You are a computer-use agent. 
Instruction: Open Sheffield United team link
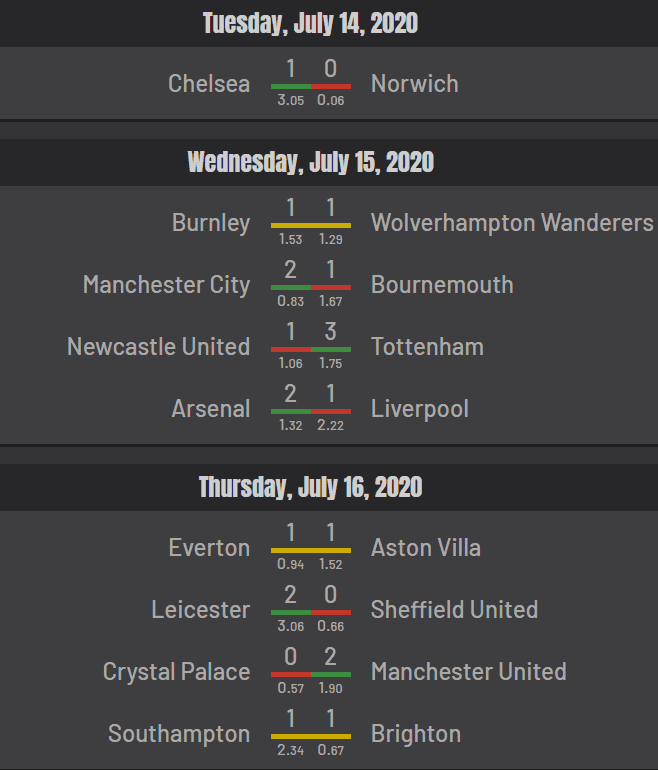pyautogui.click(x=454, y=609)
